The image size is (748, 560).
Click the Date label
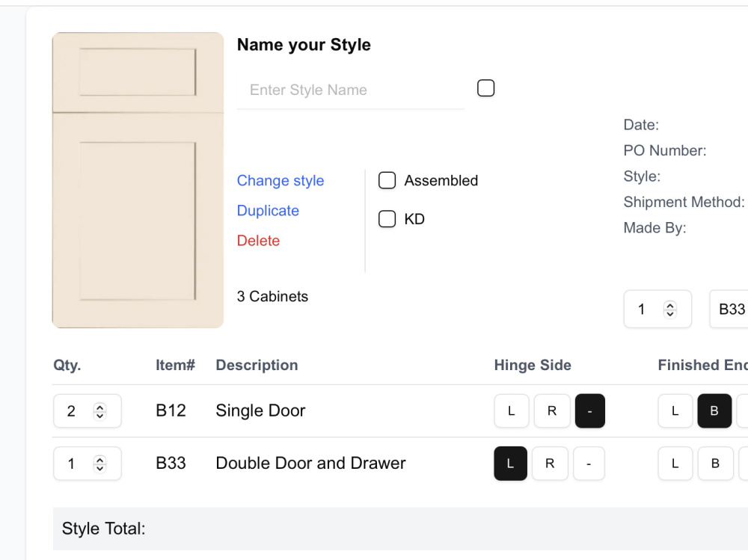[x=641, y=125]
